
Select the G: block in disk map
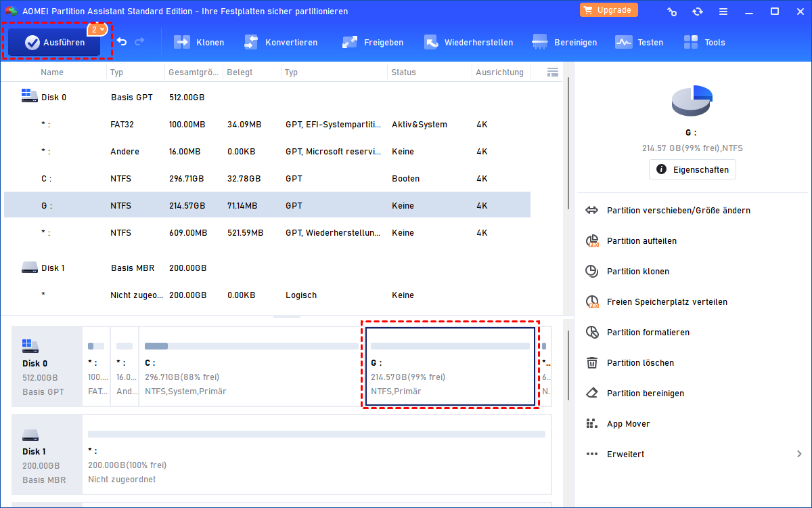(x=450, y=366)
